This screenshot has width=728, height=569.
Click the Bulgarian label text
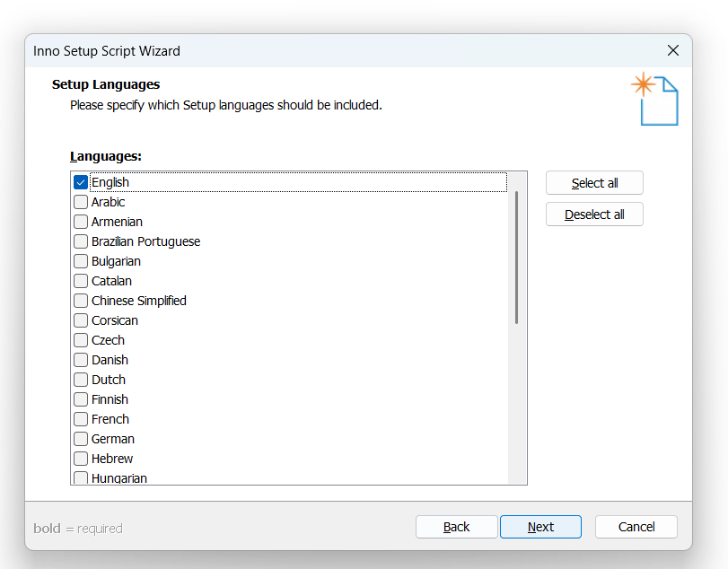click(116, 261)
